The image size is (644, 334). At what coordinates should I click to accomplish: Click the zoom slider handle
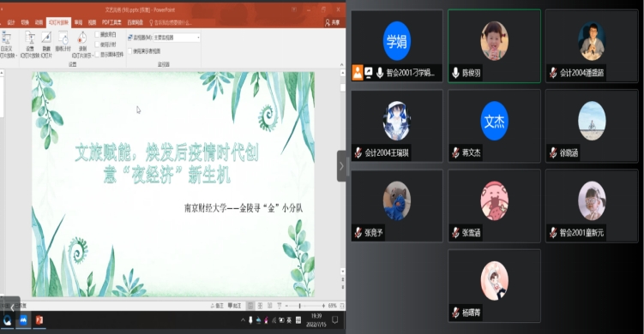pyautogui.click(x=300, y=306)
